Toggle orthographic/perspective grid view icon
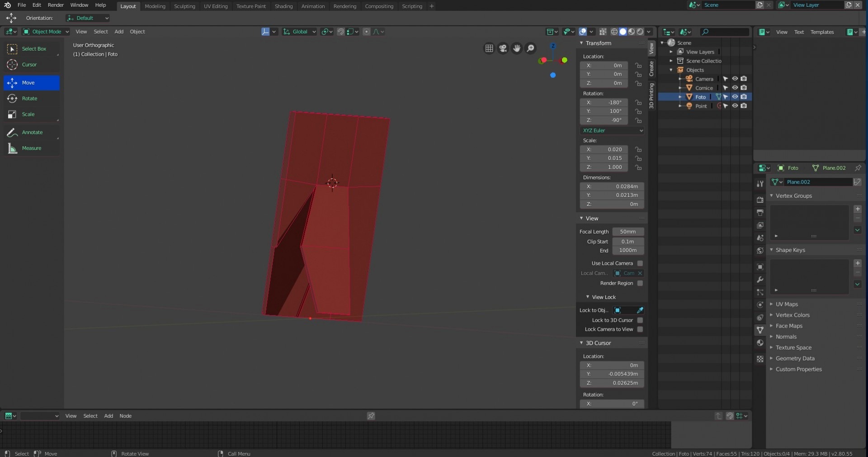 coord(489,48)
